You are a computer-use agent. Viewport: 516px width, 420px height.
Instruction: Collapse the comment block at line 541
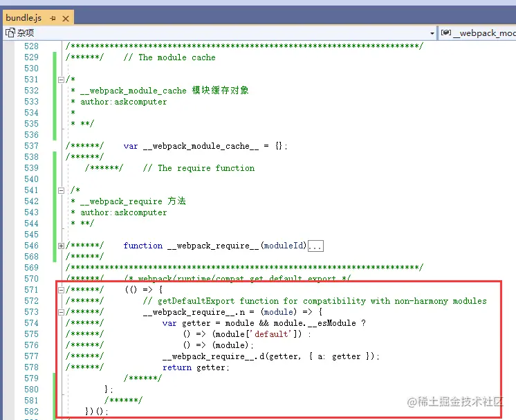61,190
